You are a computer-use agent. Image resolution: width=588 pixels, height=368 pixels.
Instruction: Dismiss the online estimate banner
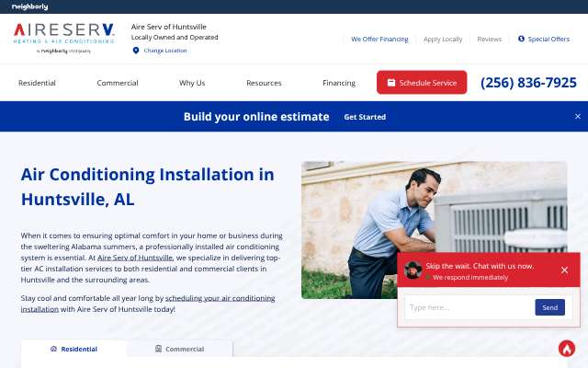tap(578, 117)
